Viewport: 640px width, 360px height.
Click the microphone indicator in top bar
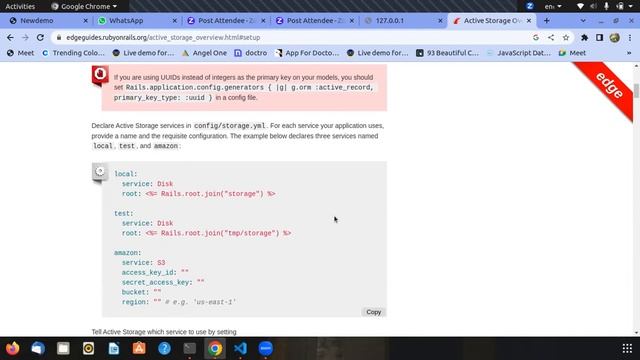[606, 6]
